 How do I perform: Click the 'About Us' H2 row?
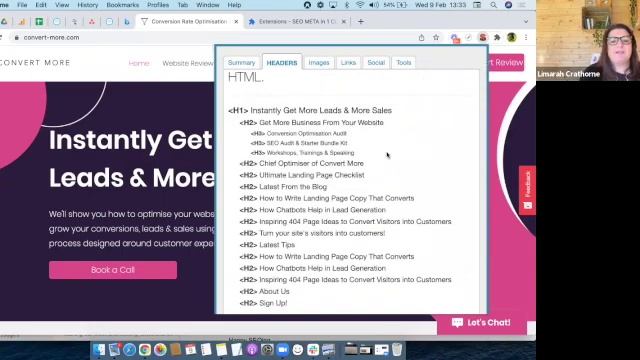click(x=264, y=291)
